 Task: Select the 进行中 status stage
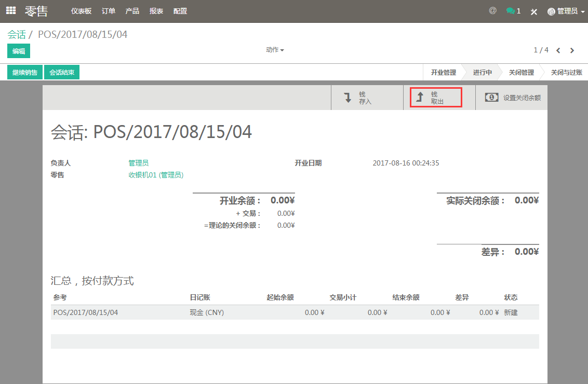(482, 73)
